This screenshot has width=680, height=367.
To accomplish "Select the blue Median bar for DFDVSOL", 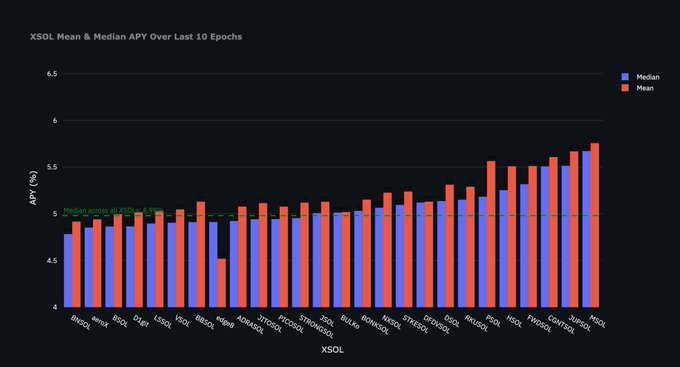I will point(420,255).
